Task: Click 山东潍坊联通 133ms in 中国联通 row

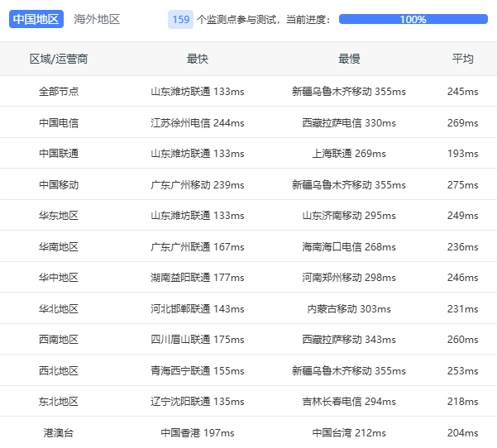Action: point(198,154)
